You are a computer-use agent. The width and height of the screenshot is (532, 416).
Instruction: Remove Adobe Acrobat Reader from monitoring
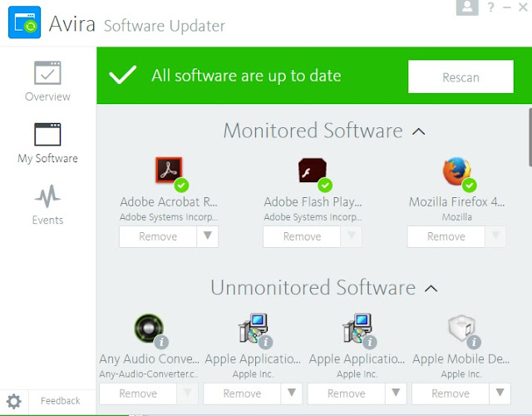pos(158,236)
